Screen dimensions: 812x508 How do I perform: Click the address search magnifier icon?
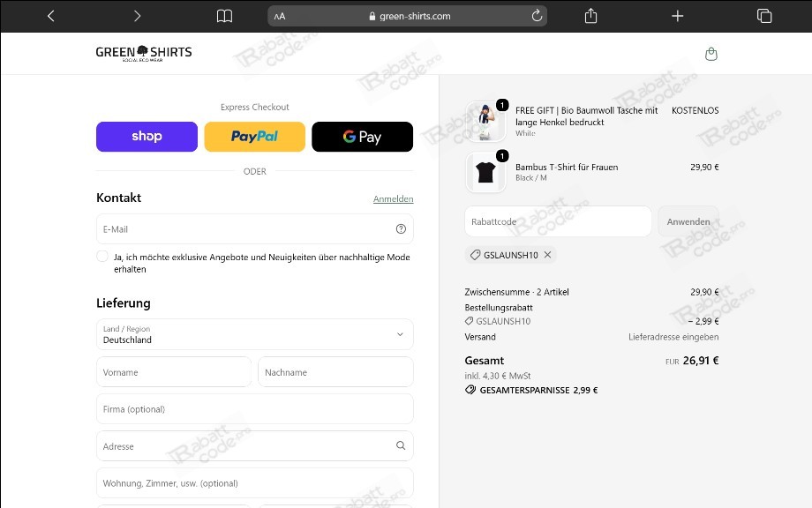pos(401,445)
